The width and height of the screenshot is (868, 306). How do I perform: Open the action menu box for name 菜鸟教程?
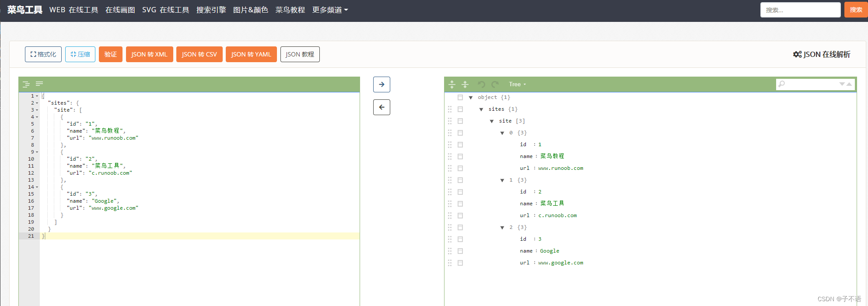(460, 156)
